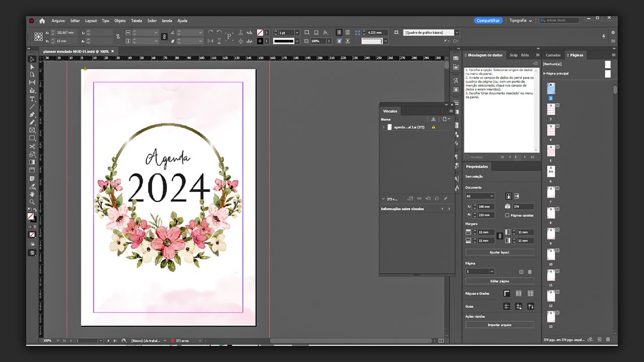Open zoom level 100% dropdown in status bar

click(57, 341)
